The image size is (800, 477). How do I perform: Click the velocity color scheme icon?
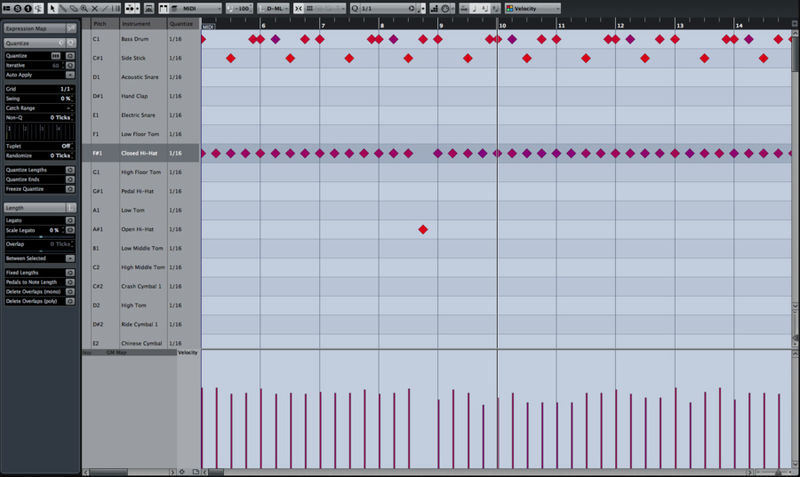pos(509,8)
